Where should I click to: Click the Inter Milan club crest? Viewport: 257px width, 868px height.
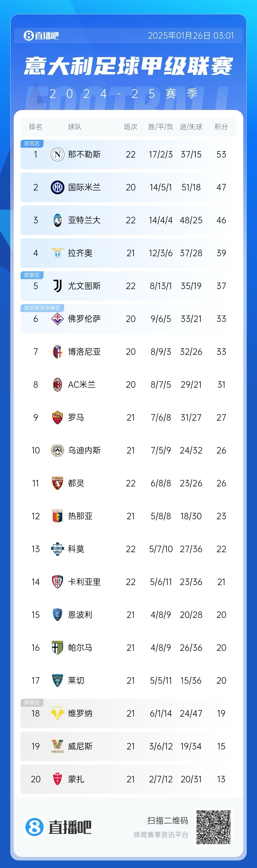[x=57, y=187]
